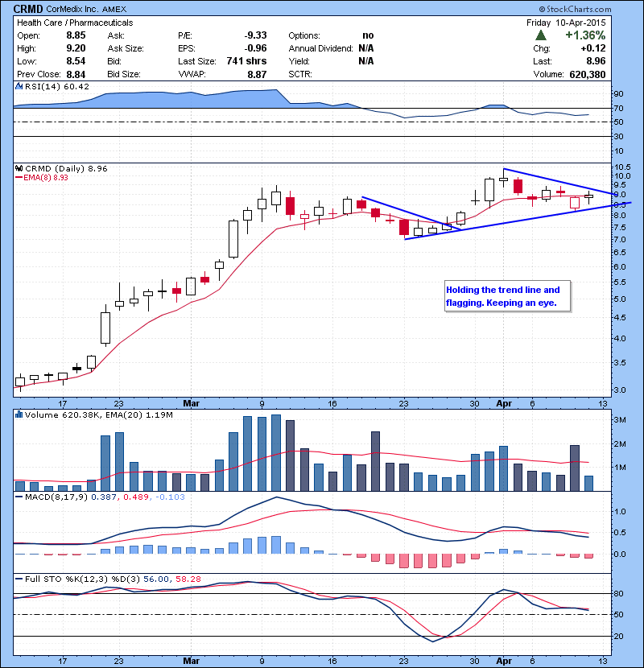This screenshot has width=644, height=668.
Task: Click the green up-triangle change icon
Action: pyautogui.click(x=541, y=35)
